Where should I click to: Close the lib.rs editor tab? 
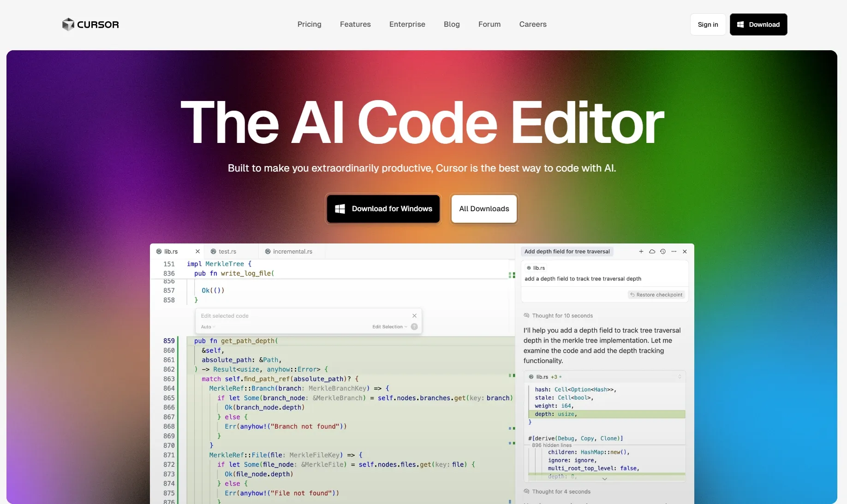point(197,251)
